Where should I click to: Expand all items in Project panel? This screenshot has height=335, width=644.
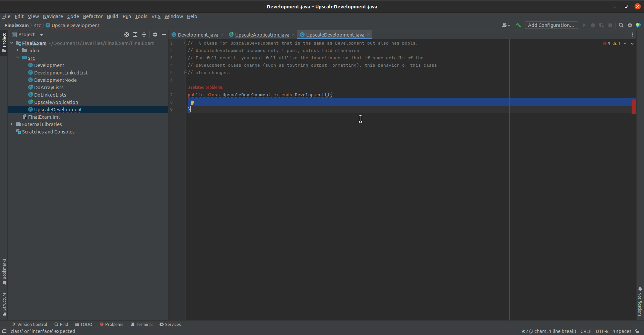tap(135, 35)
